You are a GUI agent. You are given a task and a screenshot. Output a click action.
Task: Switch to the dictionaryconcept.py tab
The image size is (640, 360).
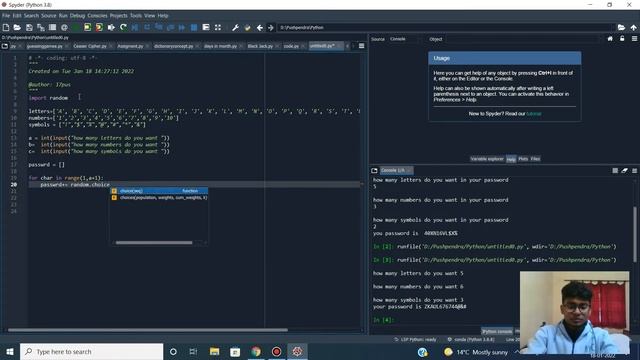click(173, 46)
